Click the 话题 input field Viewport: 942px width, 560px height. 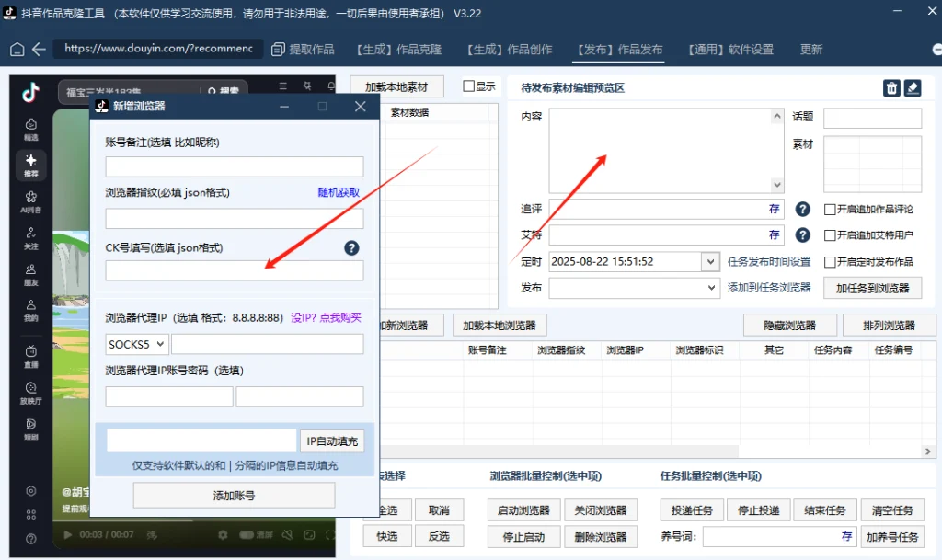click(x=872, y=119)
